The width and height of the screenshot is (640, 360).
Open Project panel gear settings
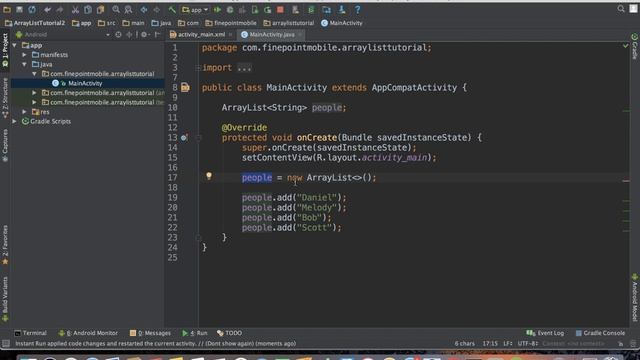(x=144, y=35)
